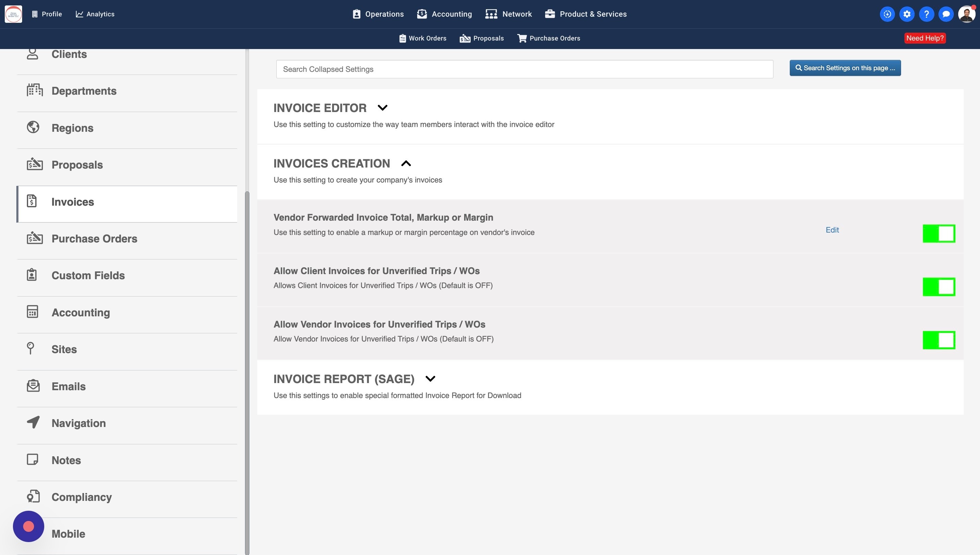
Task: Open the settings gear icon
Action: (907, 14)
